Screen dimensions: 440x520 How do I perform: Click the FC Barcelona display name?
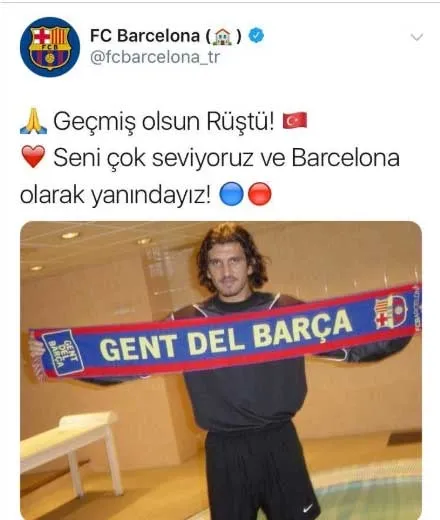pyautogui.click(x=145, y=36)
